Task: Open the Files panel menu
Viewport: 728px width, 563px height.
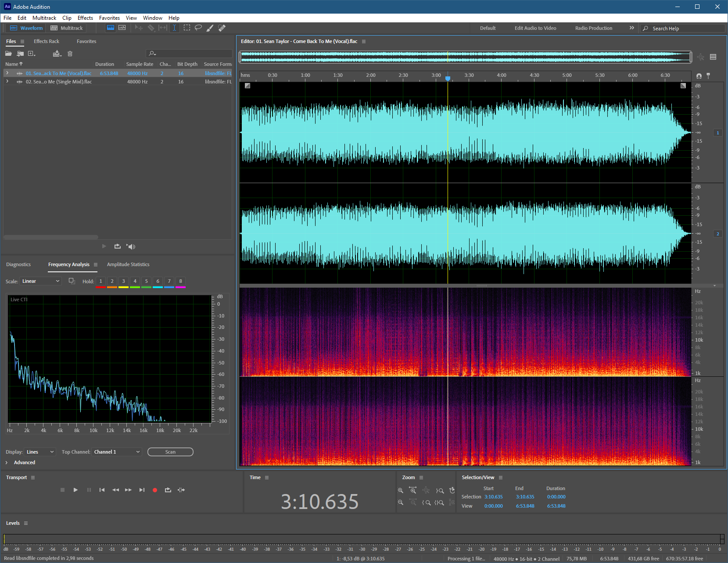Action: pyautogui.click(x=22, y=41)
